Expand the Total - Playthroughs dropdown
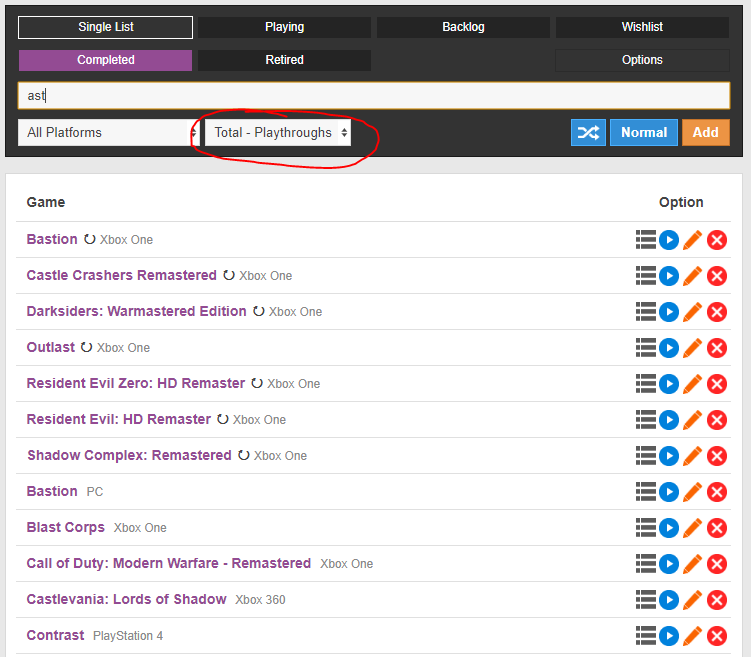 (278, 132)
